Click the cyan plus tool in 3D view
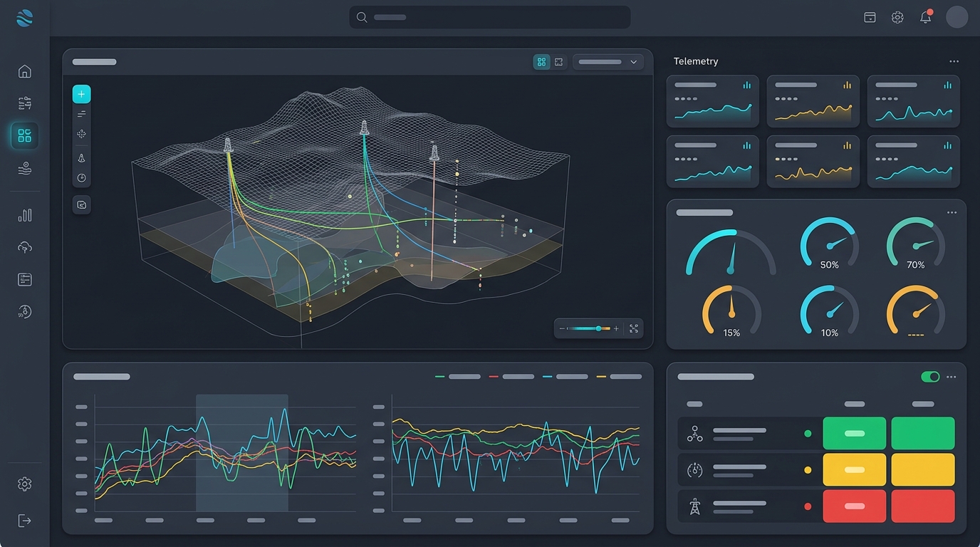This screenshot has height=547, width=980. click(81, 94)
